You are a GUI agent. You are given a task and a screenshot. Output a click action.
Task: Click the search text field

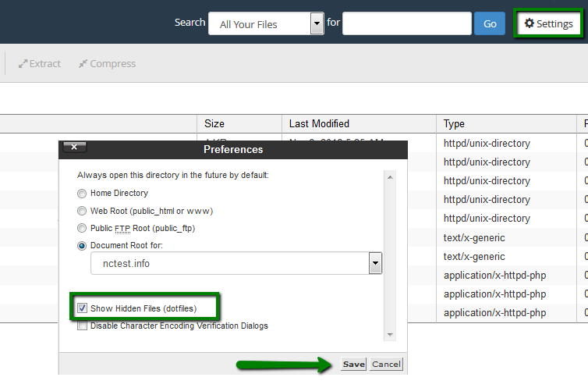(x=406, y=23)
